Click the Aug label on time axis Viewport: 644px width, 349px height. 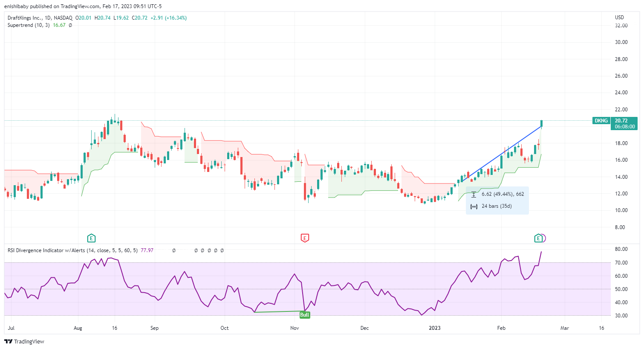tap(78, 328)
